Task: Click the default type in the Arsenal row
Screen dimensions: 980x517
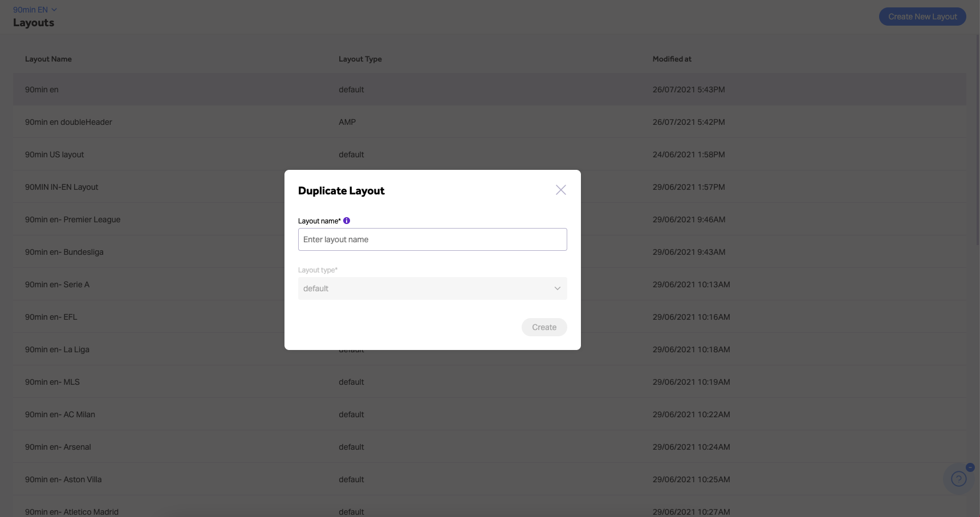Action: [x=351, y=447]
